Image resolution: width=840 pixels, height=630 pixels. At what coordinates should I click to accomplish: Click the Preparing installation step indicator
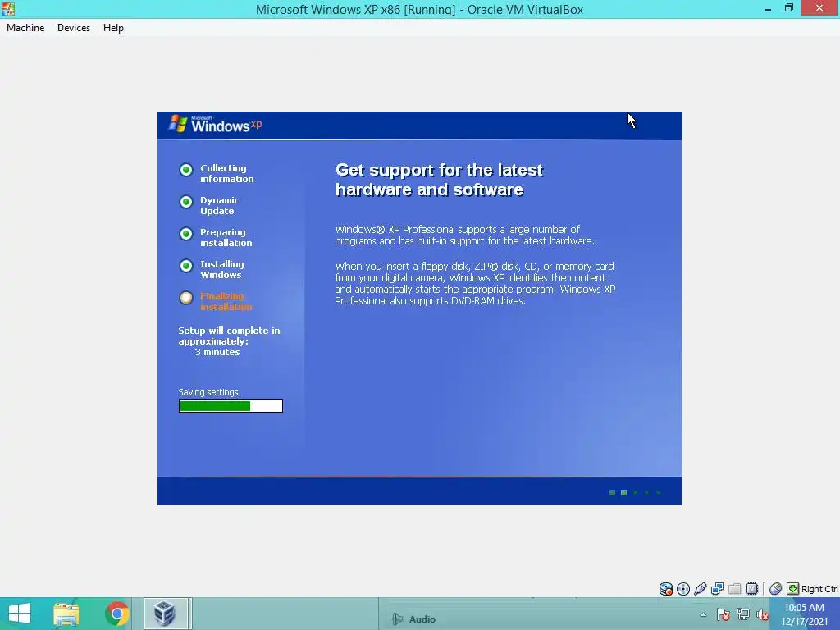tap(186, 234)
